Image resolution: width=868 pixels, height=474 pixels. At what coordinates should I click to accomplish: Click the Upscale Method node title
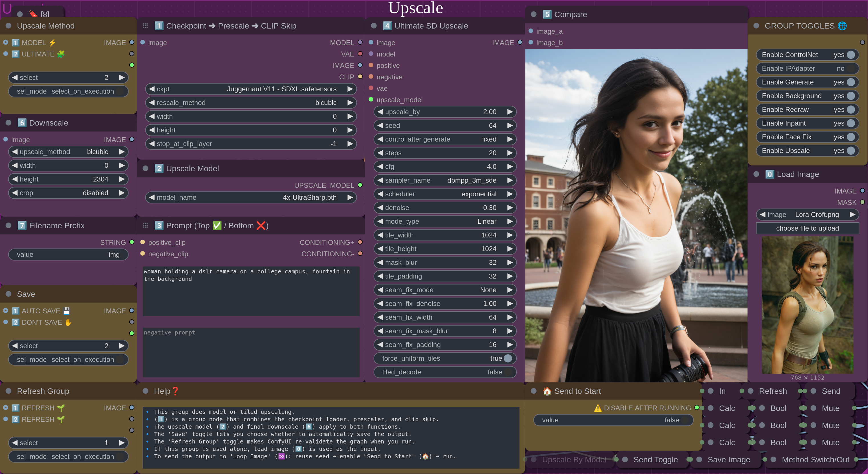coord(45,26)
